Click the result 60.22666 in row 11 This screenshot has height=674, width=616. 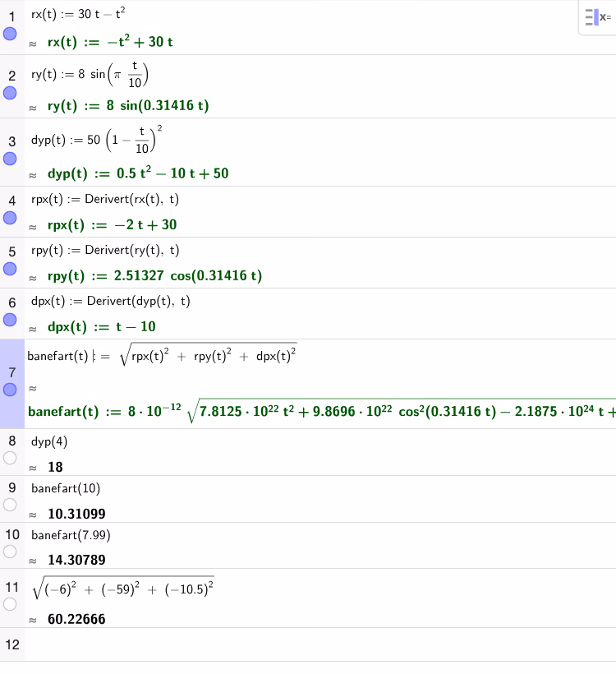click(76, 619)
